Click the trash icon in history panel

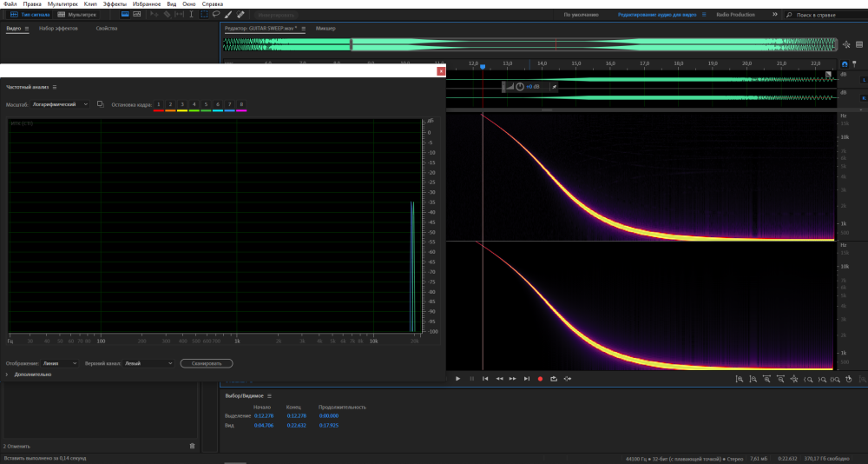pos(193,446)
